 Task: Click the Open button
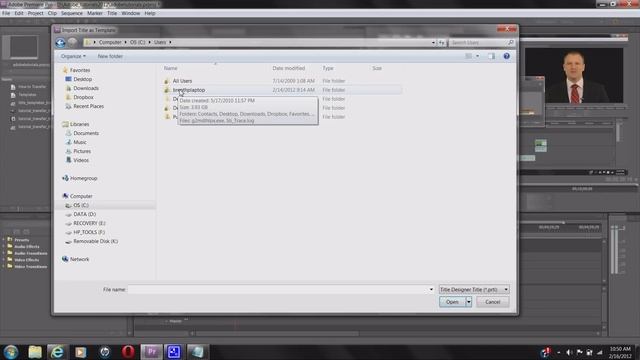tap(452, 302)
